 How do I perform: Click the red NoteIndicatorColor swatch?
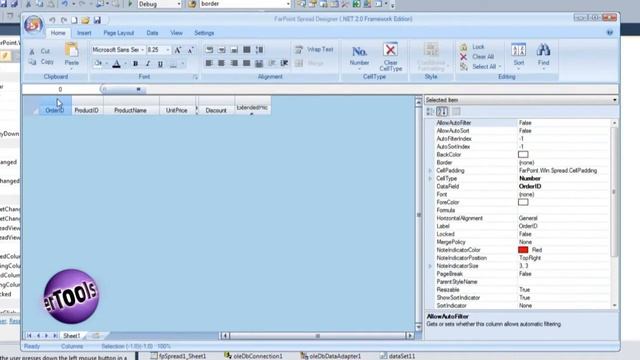[523, 250]
